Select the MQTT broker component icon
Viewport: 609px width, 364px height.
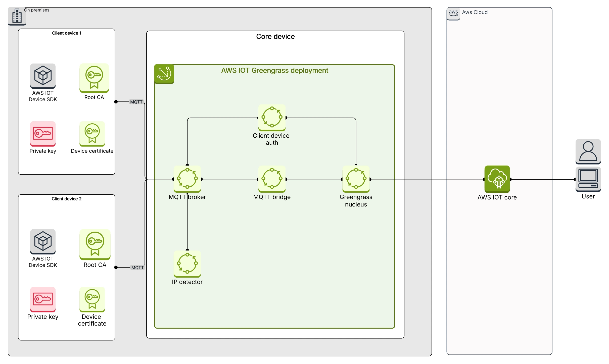click(187, 179)
